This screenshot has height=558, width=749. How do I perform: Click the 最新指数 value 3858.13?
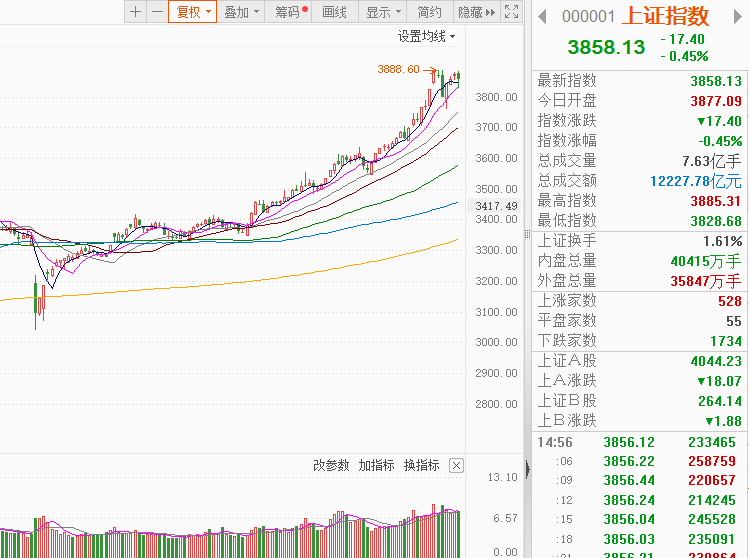click(716, 81)
